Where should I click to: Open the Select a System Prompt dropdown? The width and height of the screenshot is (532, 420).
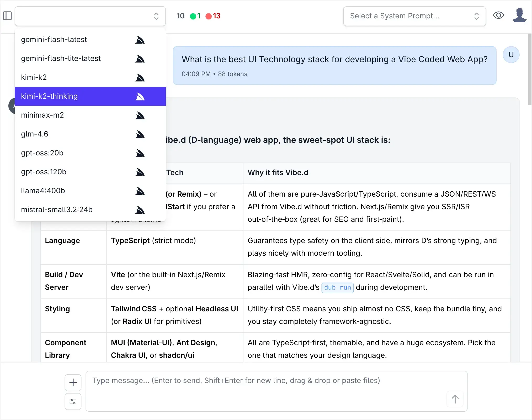coord(414,16)
